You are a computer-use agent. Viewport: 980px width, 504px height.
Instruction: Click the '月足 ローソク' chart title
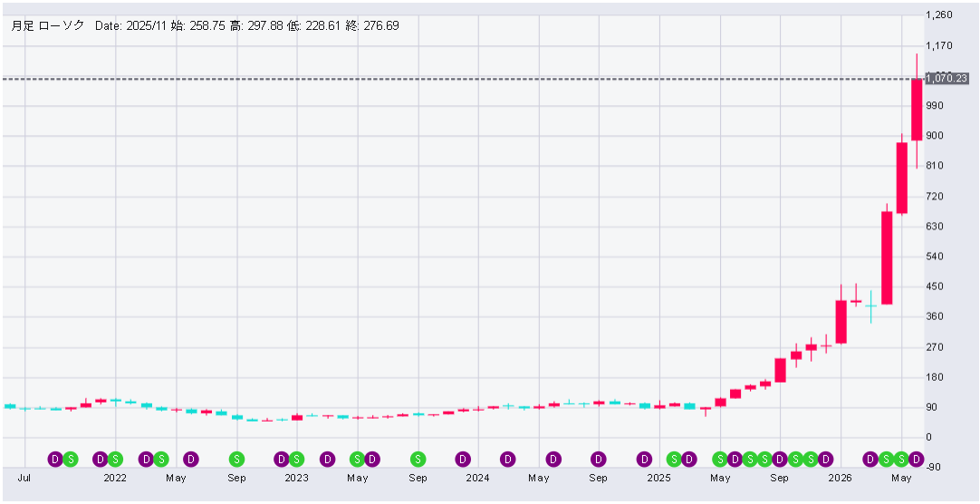click(x=48, y=26)
